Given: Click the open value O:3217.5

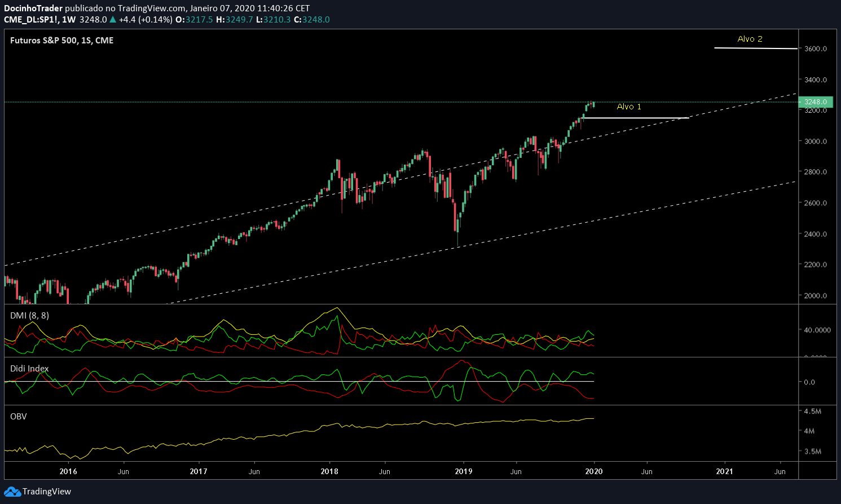Looking at the screenshot, I should (195, 20).
